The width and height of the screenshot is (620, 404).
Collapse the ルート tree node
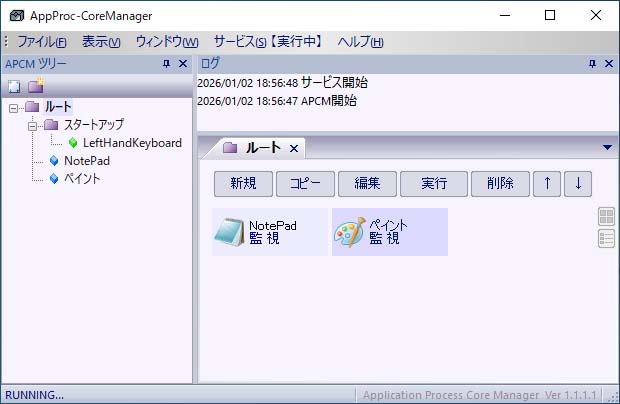click(13, 107)
